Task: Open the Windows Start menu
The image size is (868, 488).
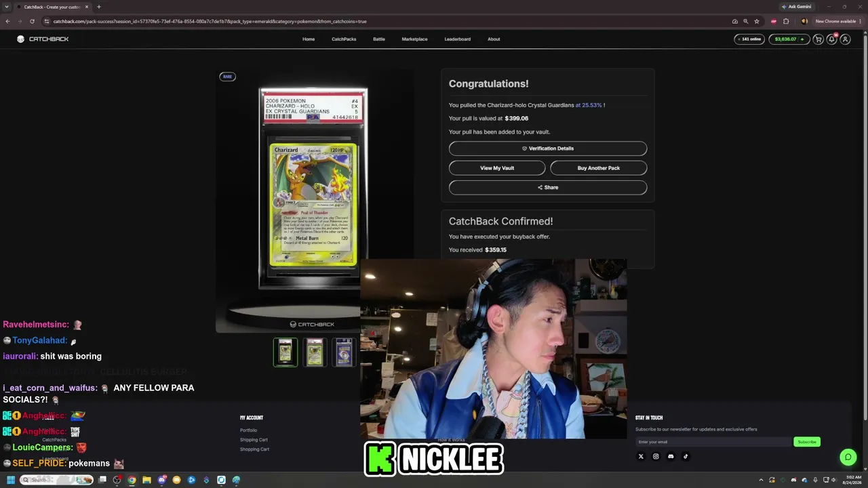Action: coord(11,480)
